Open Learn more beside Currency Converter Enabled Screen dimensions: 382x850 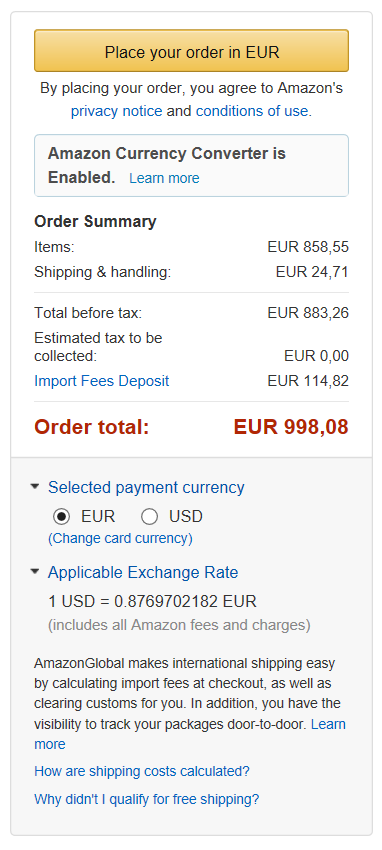(164, 178)
